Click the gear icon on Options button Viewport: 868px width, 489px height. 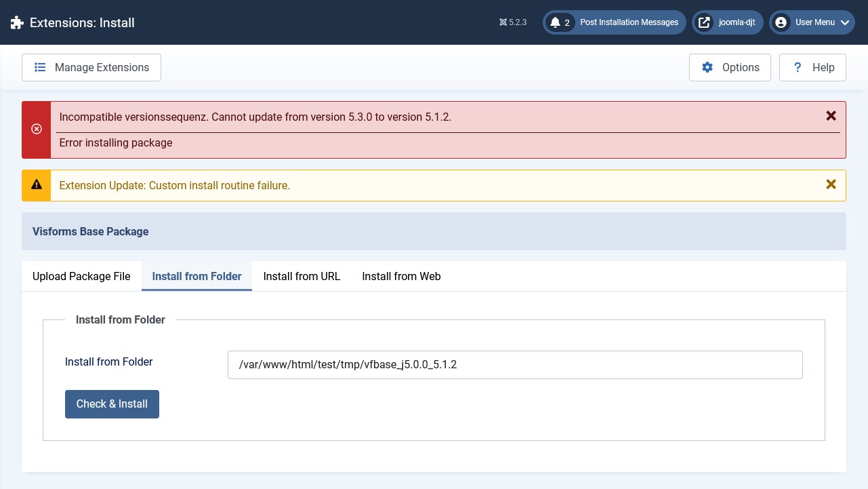tap(707, 67)
